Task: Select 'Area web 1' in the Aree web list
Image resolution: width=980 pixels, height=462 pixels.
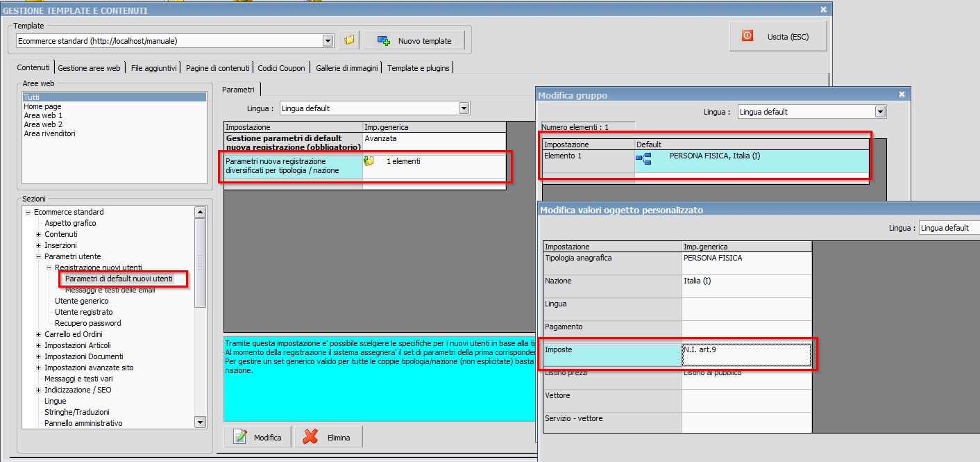Action: [43, 115]
